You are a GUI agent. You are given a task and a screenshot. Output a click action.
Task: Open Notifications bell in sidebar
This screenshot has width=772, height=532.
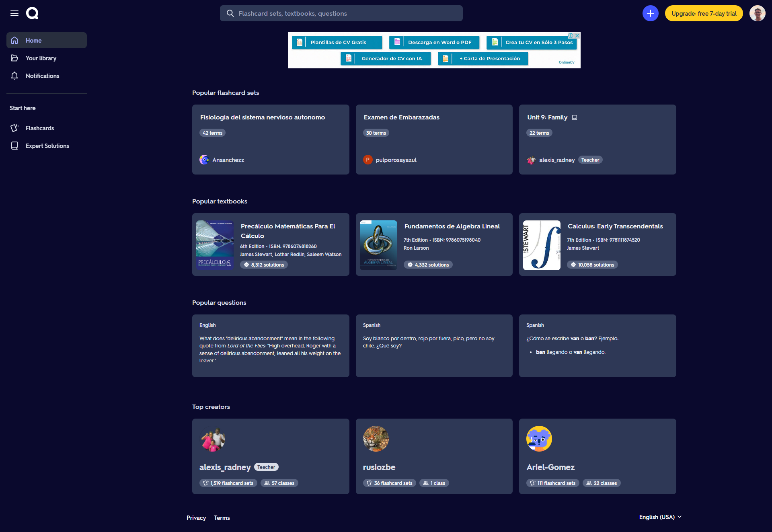42,76
